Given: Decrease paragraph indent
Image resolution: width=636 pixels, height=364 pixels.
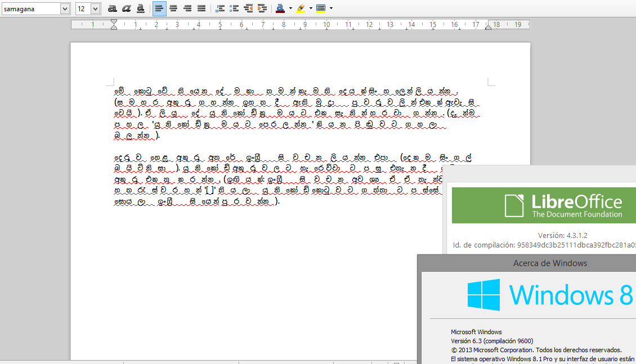Looking at the screenshot, I should 248,8.
